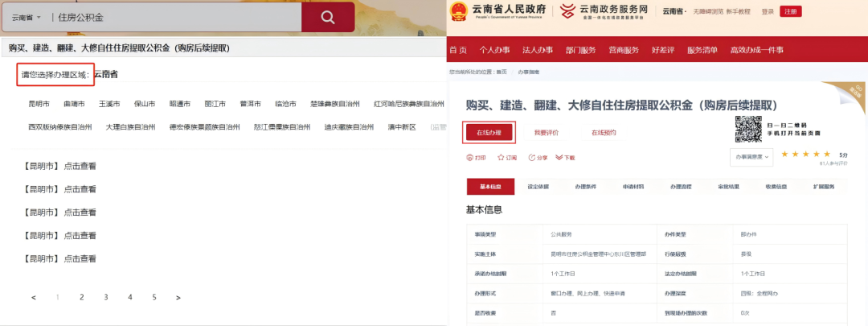This screenshot has height=326, width=868.
Task: Open the 办事满意度 dropdown
Action: 752,158
